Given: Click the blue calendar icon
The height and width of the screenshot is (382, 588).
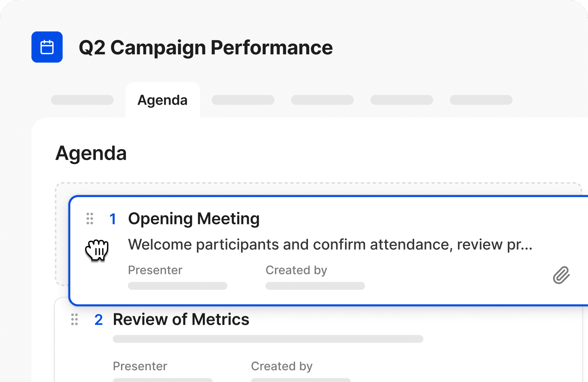Looking at the screenshot, I should pos(47,47).
